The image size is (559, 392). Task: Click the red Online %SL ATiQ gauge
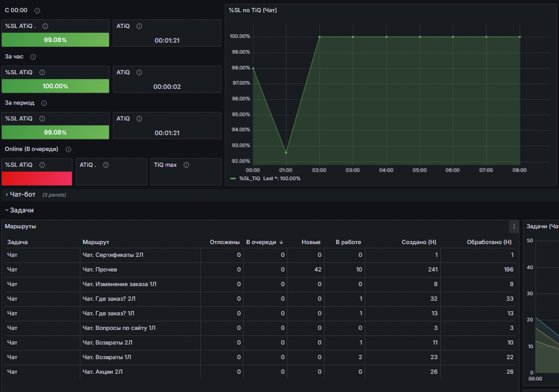click(37, 178)
